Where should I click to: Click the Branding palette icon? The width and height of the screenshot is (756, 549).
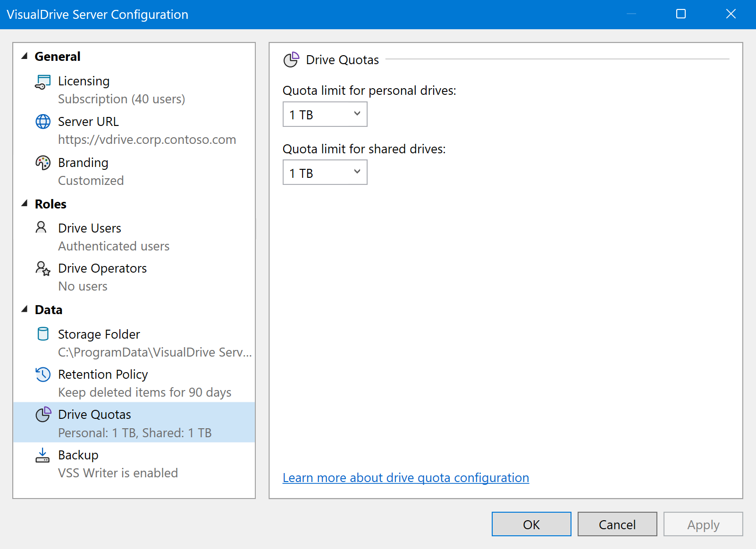(43, 163)
